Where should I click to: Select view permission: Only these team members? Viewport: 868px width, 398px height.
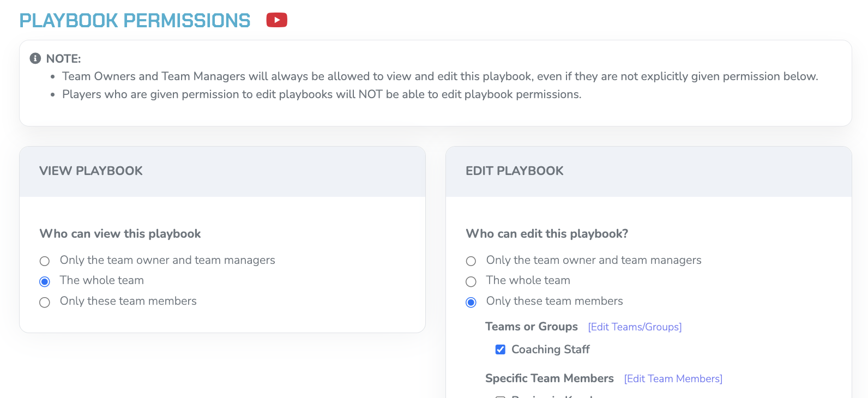[45, 302]
